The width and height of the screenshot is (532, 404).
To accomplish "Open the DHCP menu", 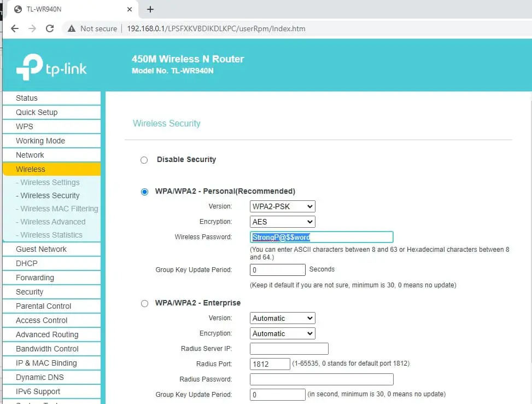I will pyautogui.click(x=51, y=264).
